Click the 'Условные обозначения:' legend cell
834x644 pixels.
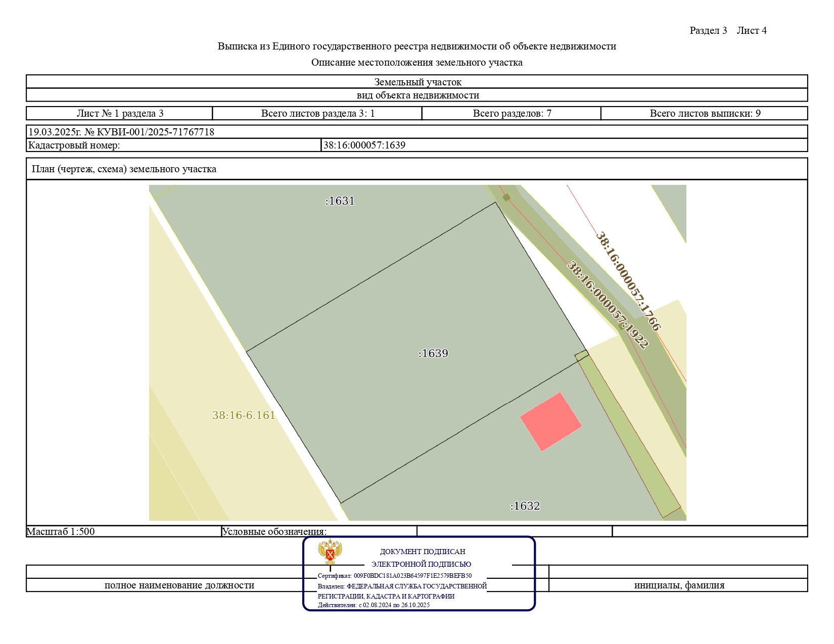pyautogui.click(x=274, y=531)
